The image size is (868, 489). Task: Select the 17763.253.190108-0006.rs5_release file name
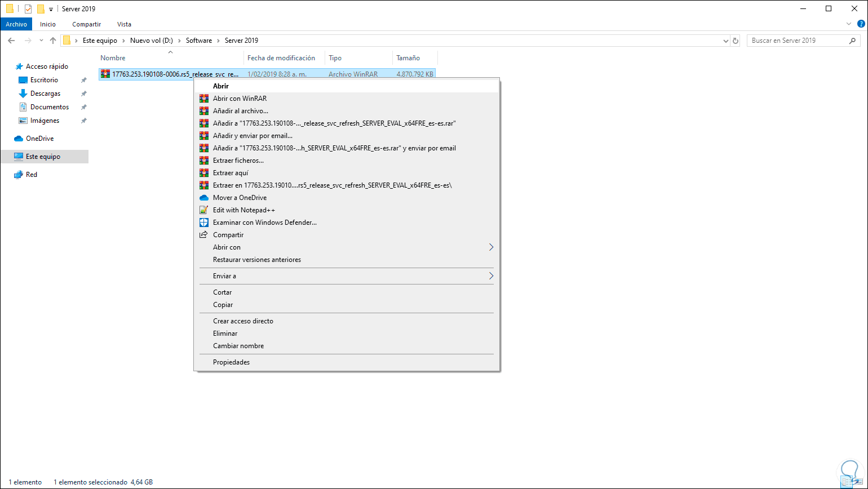175,74
